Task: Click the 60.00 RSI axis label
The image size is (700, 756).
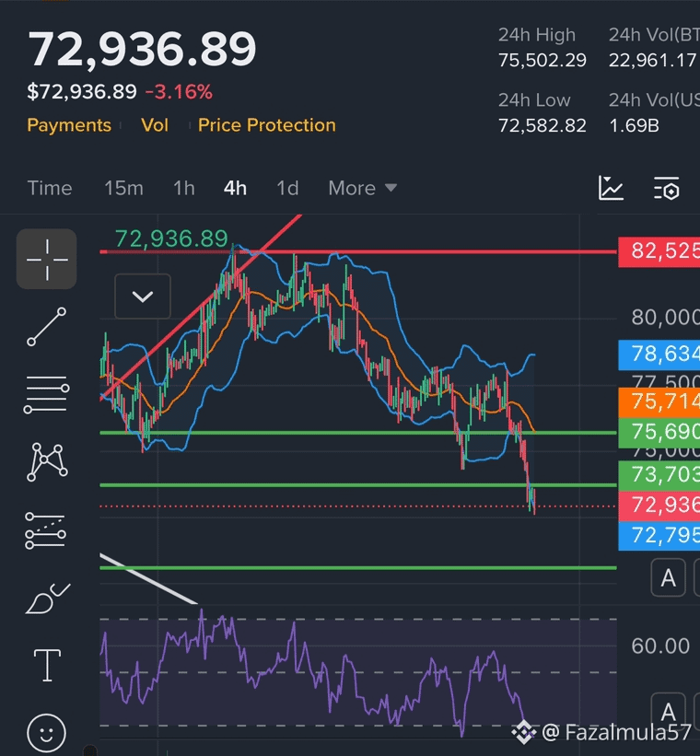Action: click(660, 646)
